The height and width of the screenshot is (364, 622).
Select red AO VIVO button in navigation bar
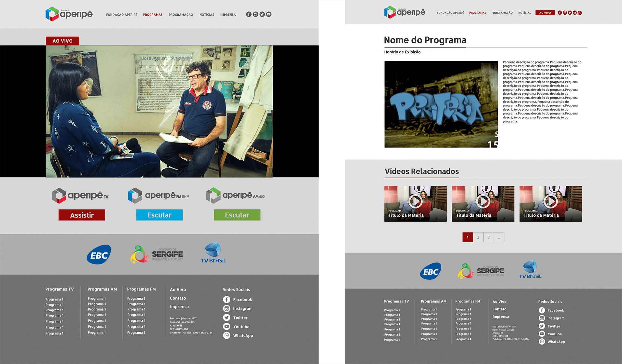(x=545, y=13)
